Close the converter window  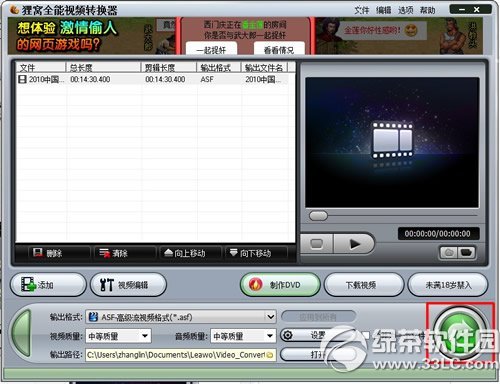click(x=477, y=10)
